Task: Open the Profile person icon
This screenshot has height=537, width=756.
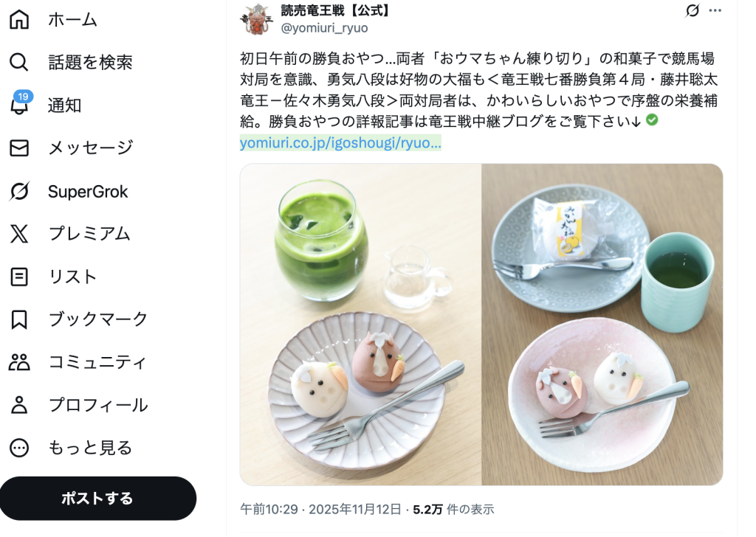Action: coord(19,405)
